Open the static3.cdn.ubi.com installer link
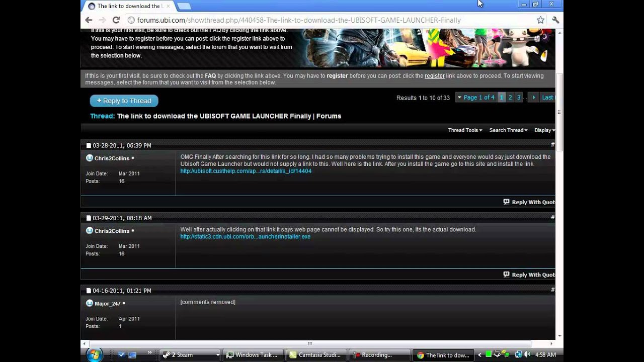644x362 pixels. [245, 236]
